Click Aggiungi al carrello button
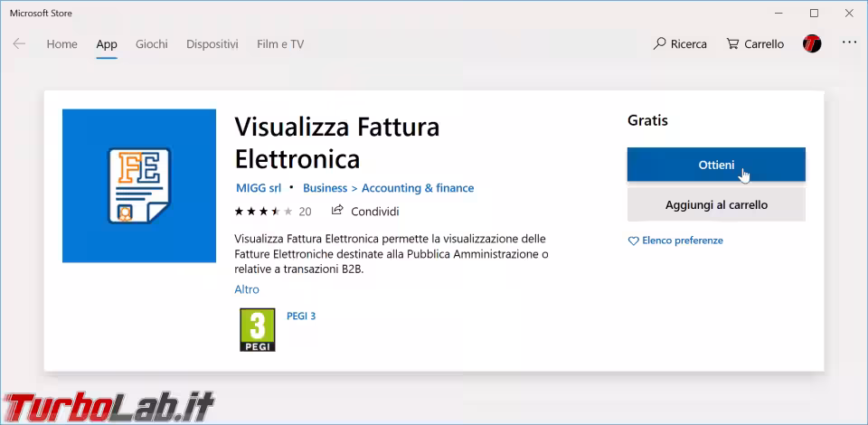 click(x=716, y=204)
